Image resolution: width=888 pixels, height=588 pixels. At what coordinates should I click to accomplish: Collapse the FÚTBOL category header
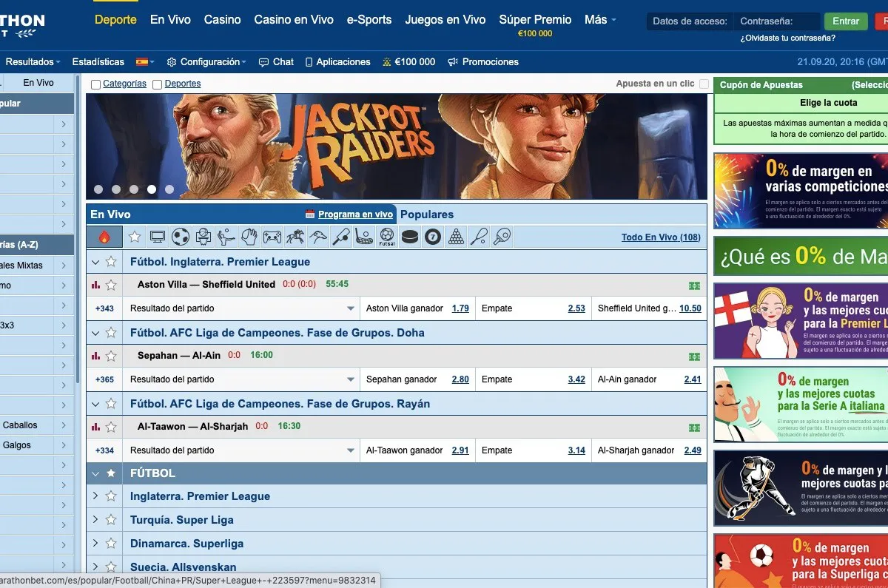pos(95,473)
